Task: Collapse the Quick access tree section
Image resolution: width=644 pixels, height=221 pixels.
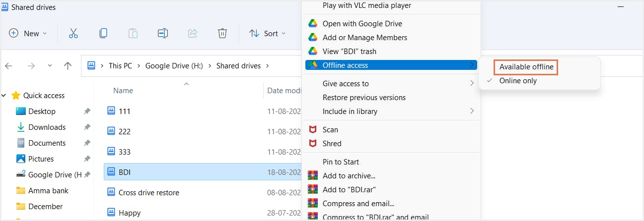Action: [x=5, y=96]
